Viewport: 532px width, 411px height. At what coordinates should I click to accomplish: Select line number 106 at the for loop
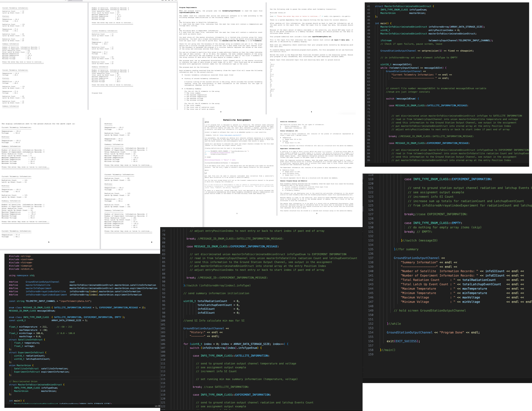click(x=163, y=344)
